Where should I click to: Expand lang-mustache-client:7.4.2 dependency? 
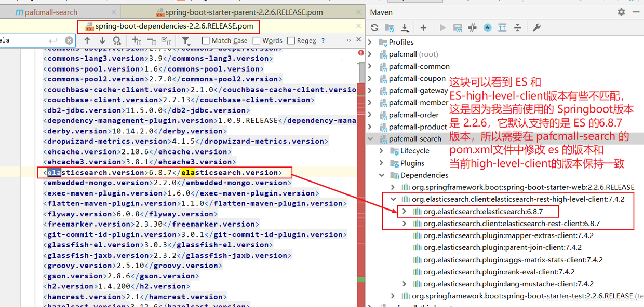405,284
